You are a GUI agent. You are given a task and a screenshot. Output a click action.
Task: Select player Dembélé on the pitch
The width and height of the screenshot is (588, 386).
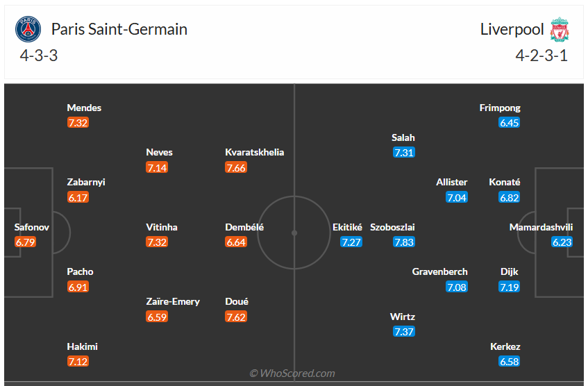(244, 227)
